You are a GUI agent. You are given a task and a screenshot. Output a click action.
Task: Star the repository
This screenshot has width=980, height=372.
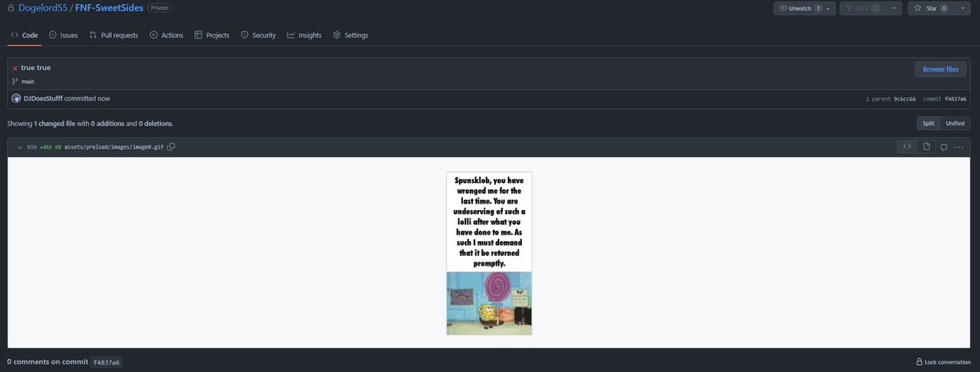[930, 8]
